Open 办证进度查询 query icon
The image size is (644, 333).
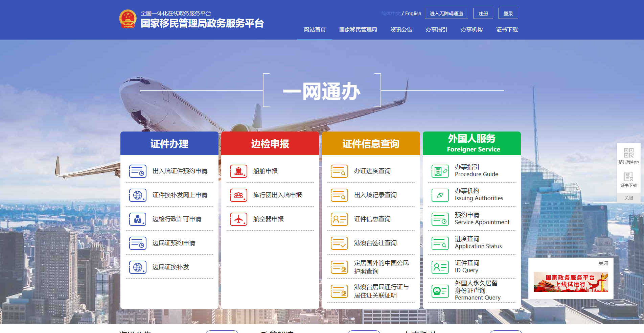click(339, 171)
